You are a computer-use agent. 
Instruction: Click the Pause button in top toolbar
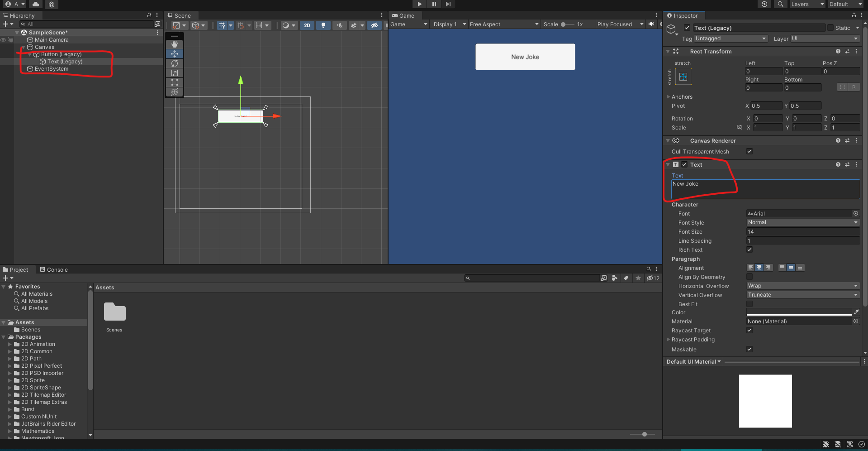pyautogui.click(x=434, y=4)
